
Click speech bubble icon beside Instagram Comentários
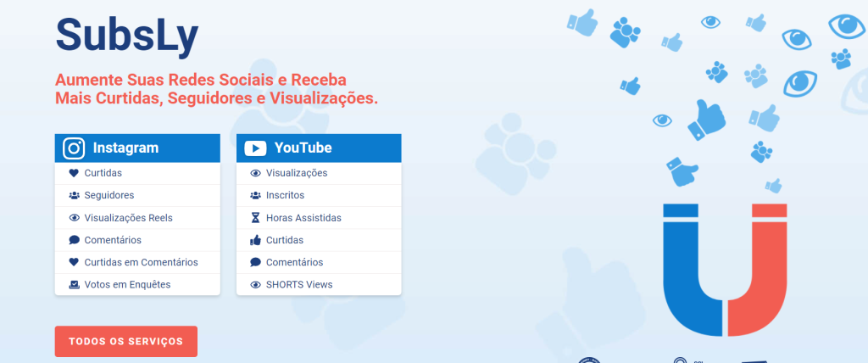75,240
